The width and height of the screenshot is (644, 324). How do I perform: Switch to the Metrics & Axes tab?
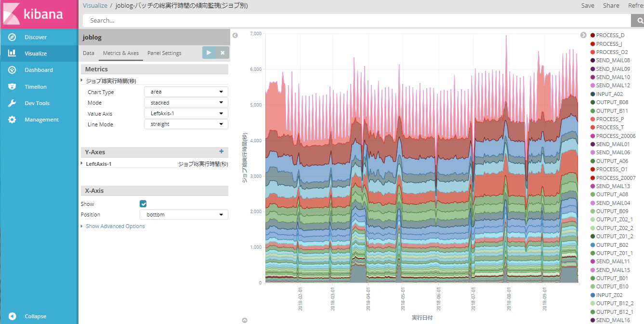coord(121,53)
